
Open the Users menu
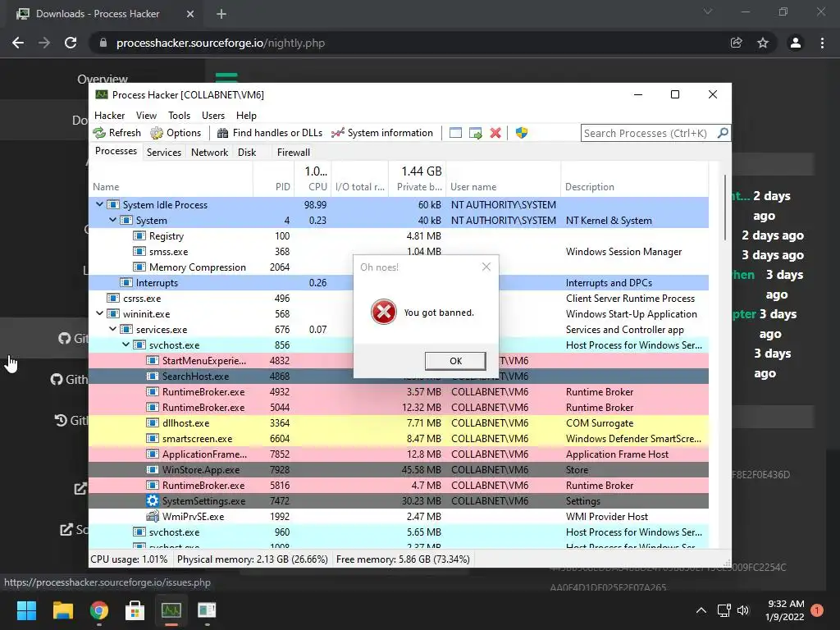point(213,115)
